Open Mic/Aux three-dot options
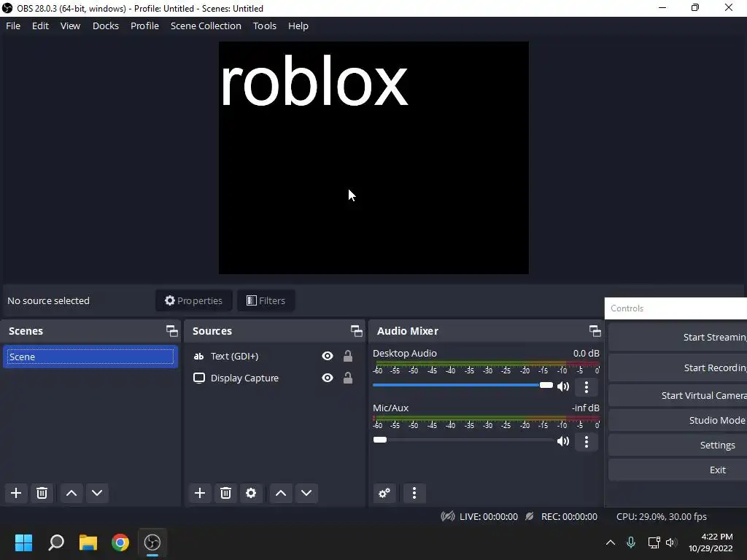This screenshot has width=747, height=560. (587, 441)
